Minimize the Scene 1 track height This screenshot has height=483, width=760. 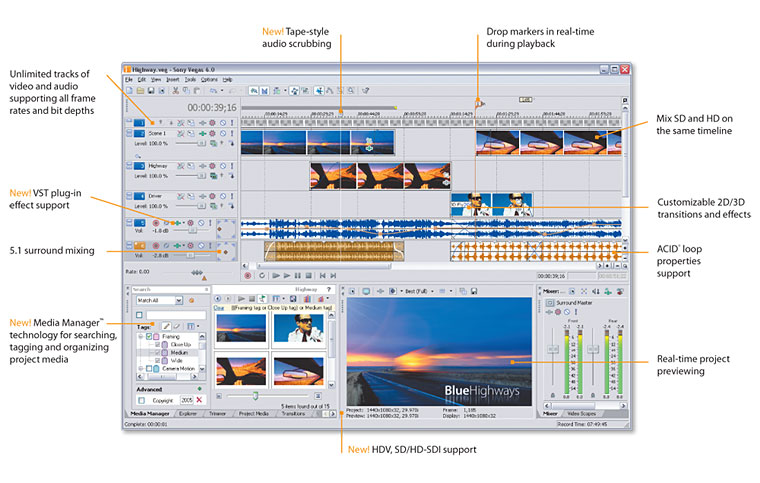[x=129, y=133]
